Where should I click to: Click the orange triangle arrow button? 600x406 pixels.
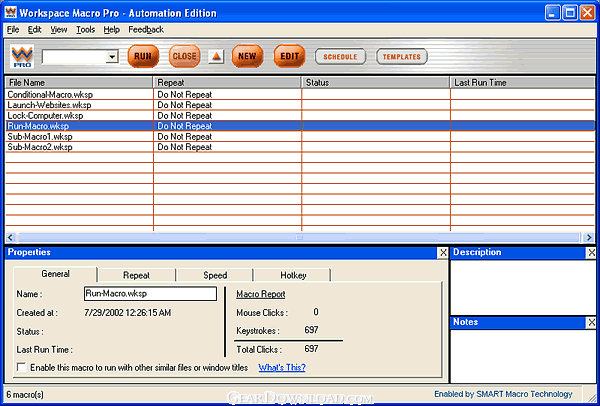(x=216, y=57)
